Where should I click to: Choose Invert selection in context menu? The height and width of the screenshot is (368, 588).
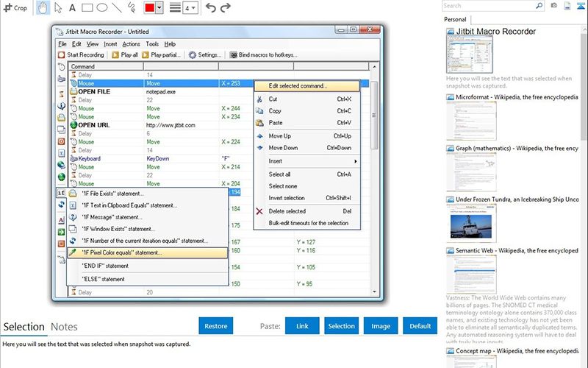pyautogui.click(x=307, y=198)
